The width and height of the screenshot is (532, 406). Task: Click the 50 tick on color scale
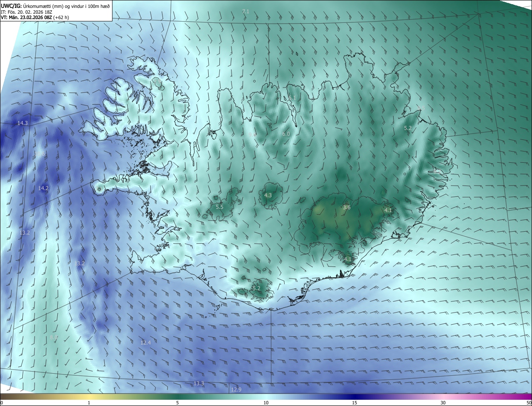529,403
